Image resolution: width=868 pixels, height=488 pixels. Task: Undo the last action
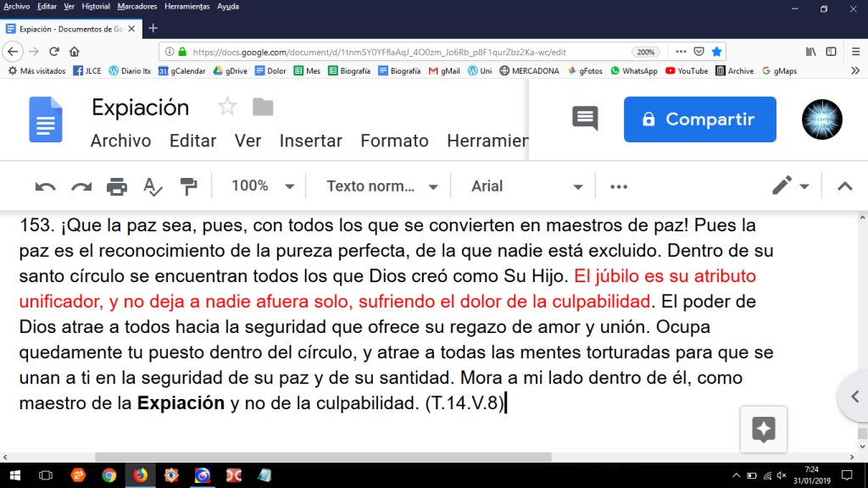(46, 186)
